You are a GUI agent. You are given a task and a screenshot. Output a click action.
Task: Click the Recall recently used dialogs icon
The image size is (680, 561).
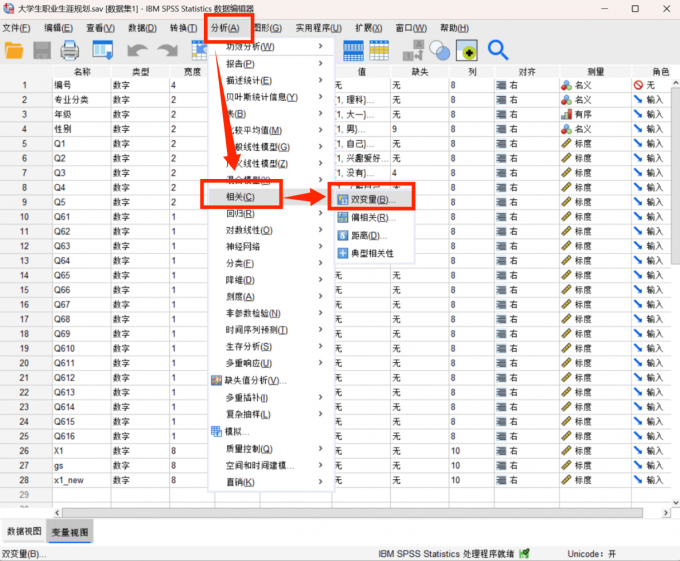[x=103, y=50]
